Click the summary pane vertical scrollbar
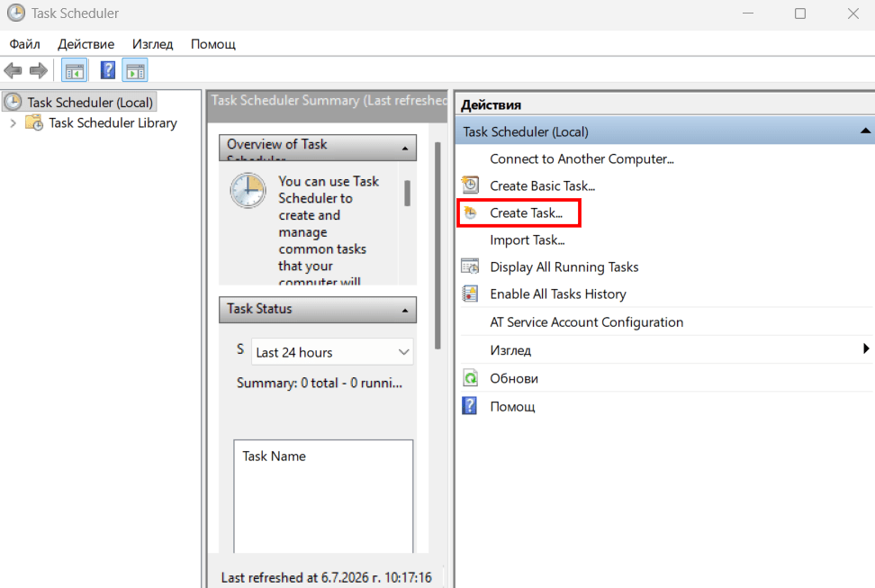Image resolution: width=875 pixels, height=588 pixels. point(438,246)
